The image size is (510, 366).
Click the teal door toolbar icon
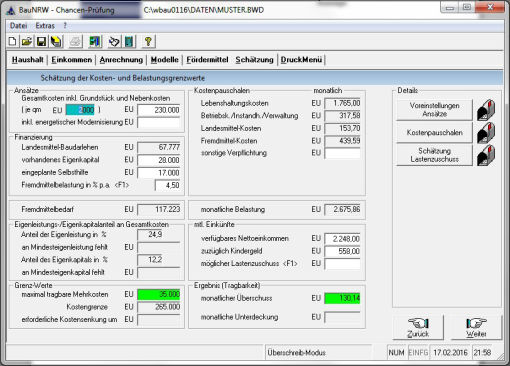pyautogui.click(x=129, y=42)
